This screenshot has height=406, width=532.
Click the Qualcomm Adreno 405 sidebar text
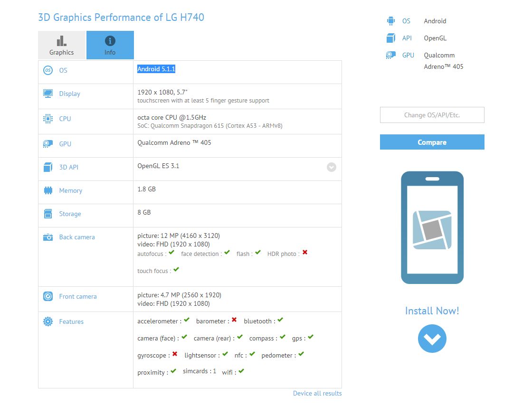point(444,61)
